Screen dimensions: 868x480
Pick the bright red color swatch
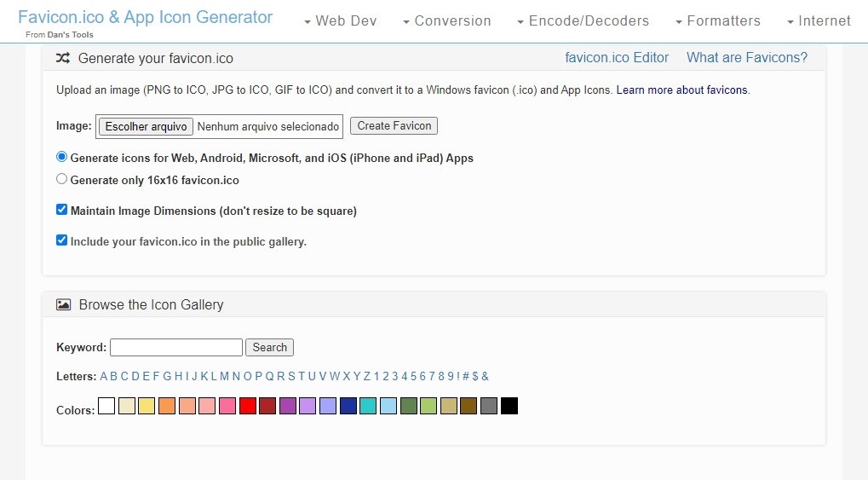pos(247,406)
